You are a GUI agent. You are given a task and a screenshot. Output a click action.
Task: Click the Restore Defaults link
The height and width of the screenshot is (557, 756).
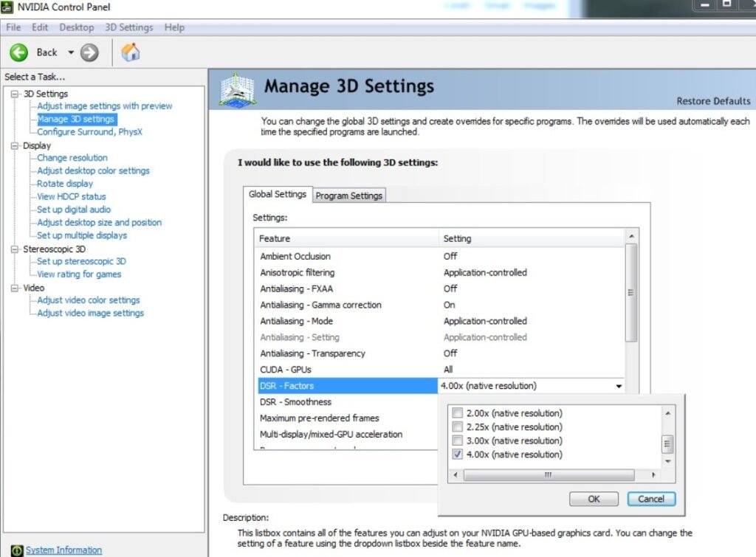713,101
